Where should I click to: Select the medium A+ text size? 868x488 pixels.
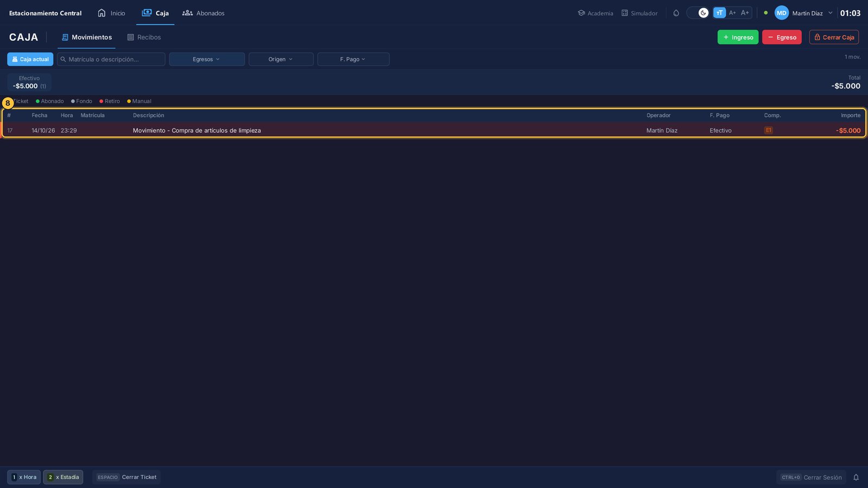pos(732,13)
